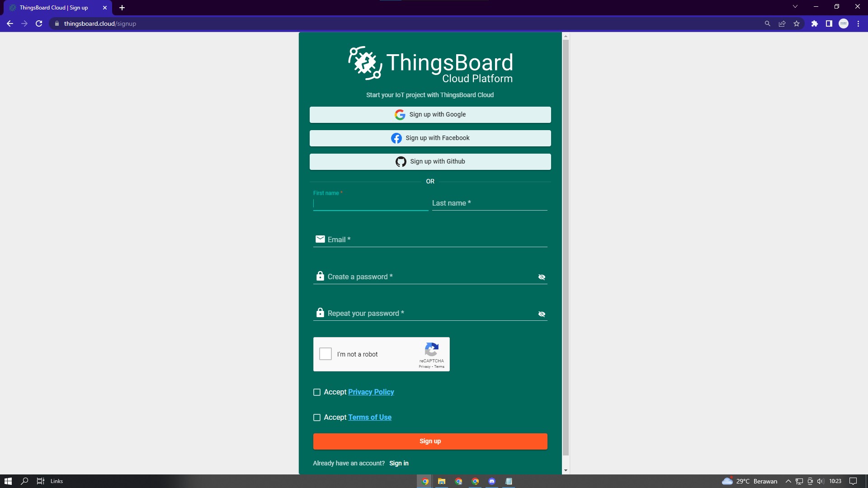Click the scrollbar up arrow

click(x=566, y=36)
